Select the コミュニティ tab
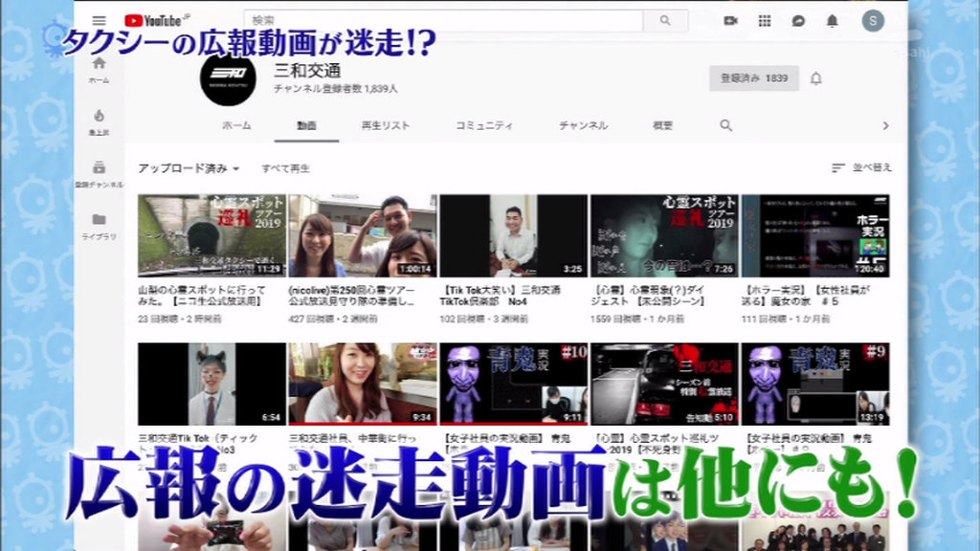The image size is (980, 551). [x=484, y=125]
